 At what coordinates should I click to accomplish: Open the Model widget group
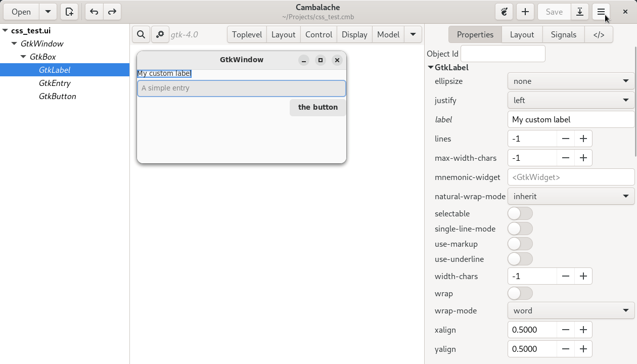pos(388,34)
